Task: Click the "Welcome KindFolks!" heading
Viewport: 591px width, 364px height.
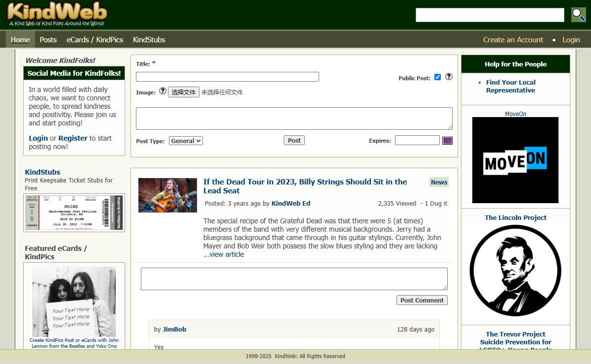Action: pyautogui.click(x=61, y=61)
